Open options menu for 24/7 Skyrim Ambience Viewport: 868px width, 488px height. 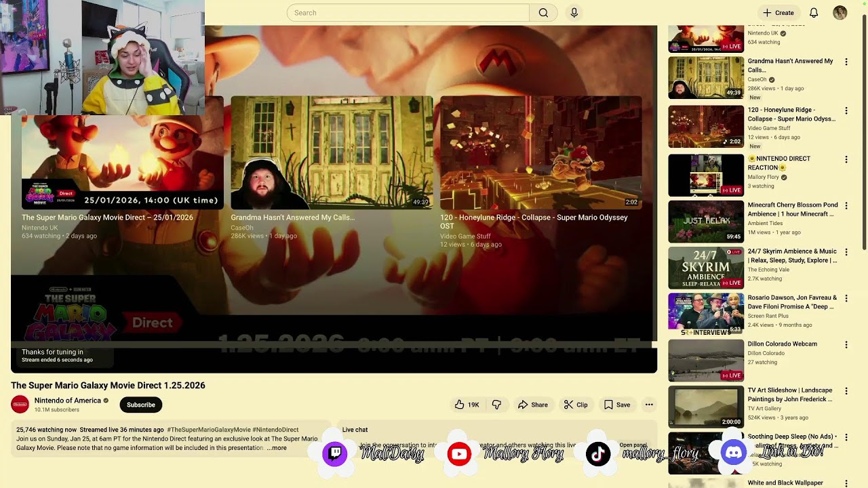tap(846, 252)
